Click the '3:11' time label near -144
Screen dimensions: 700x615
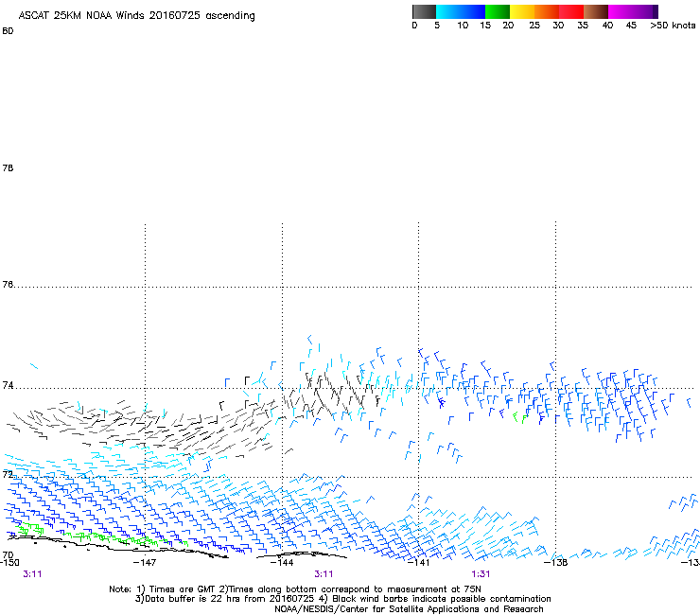click(x=324, y=574)
